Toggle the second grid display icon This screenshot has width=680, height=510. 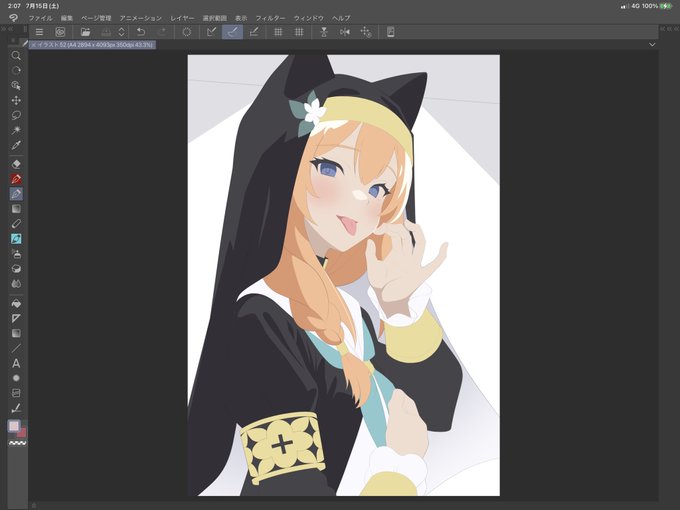point(299,32)
